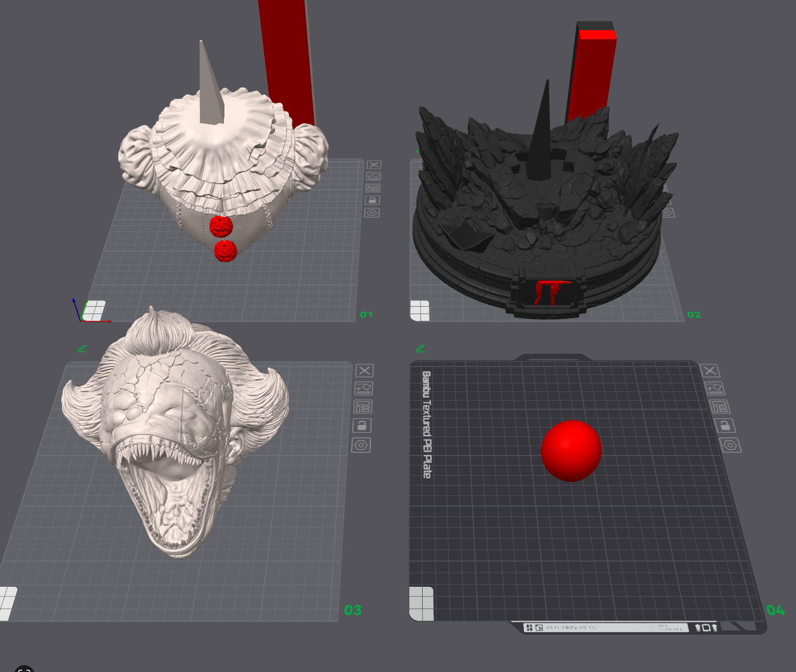Viewport: 796px width, 672px height.
Task: Arrange objects on plate 03
Action: 363,407
